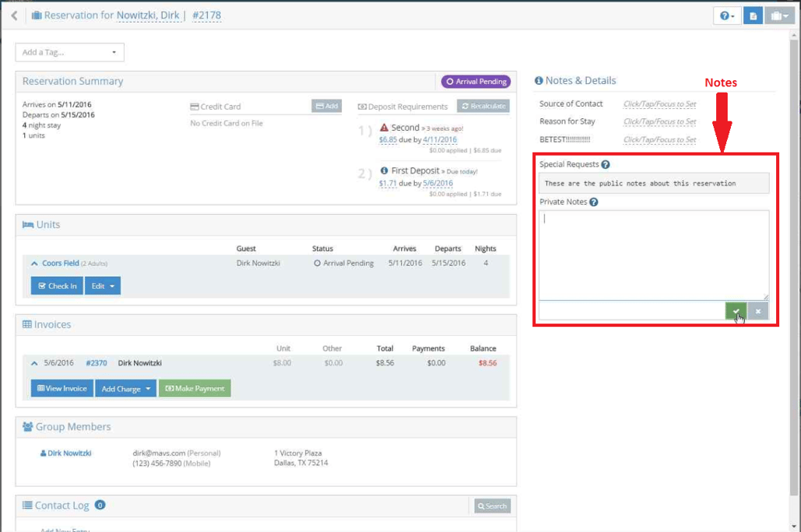
Task: Save private notes with green checkmark
Action: point(736,311)
